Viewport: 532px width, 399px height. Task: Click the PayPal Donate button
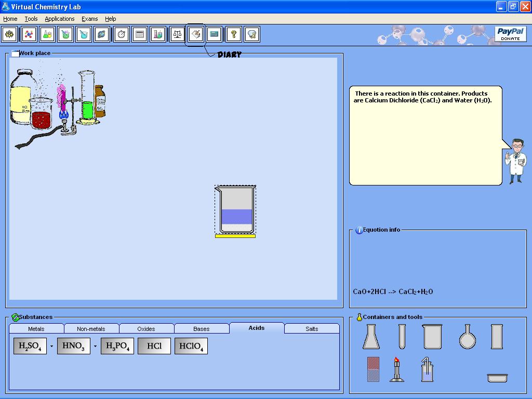click(510, 34)
